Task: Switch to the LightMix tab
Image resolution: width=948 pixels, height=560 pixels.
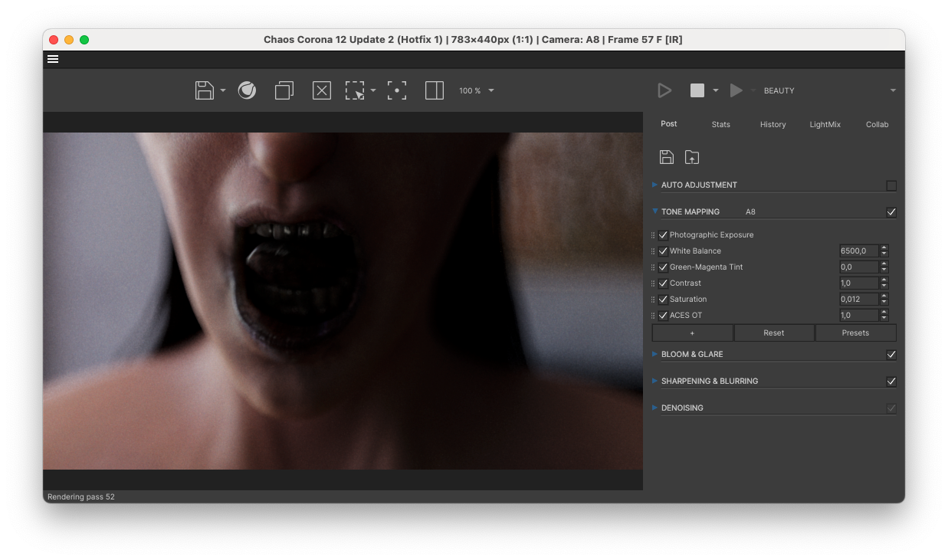Action: coord(825,124)
